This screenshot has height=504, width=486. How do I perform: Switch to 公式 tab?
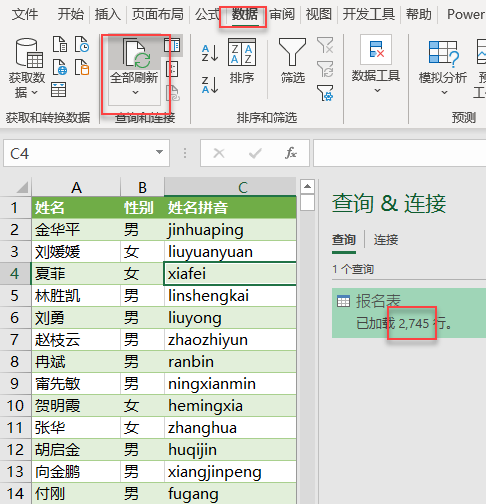[x=207, y=15]
